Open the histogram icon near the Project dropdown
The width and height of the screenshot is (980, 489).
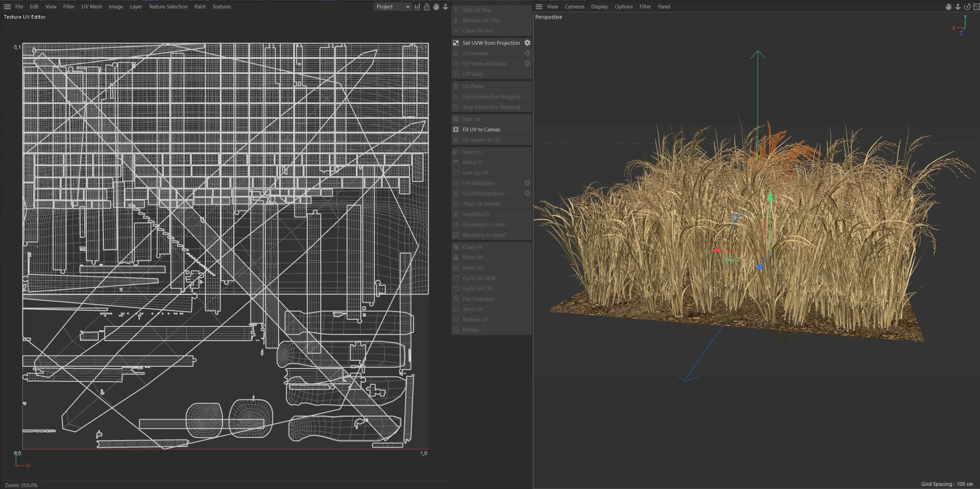point(417,7)
